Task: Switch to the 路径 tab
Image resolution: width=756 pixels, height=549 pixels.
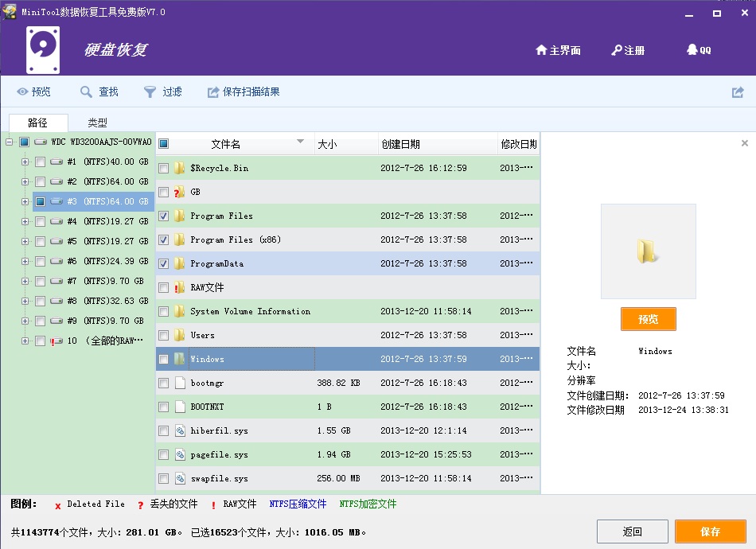Action: 38,123
